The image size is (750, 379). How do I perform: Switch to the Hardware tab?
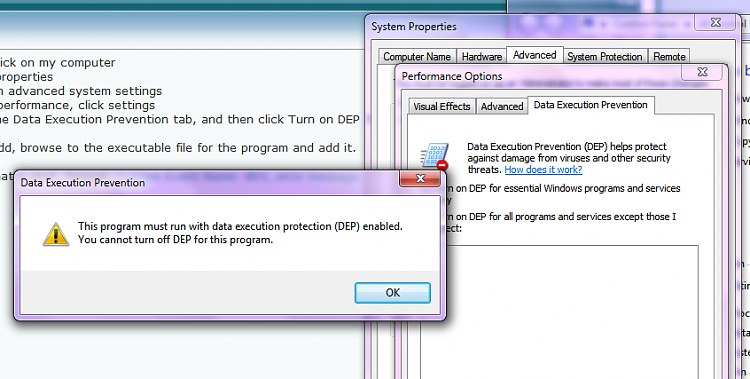[x=482, y=56]
